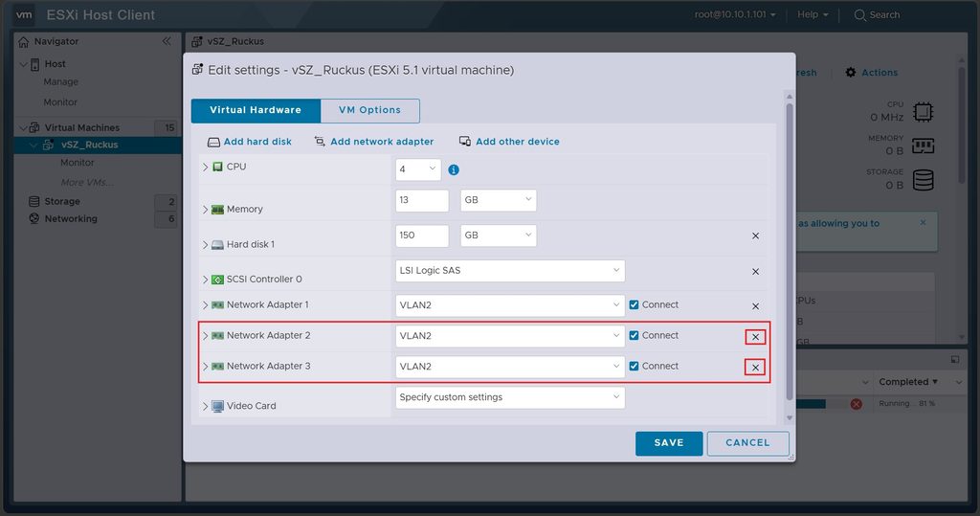Click the Storage datastore icon in Navigator
The width and height of the screenshot is (980, 516).
(x=34, y=201)
